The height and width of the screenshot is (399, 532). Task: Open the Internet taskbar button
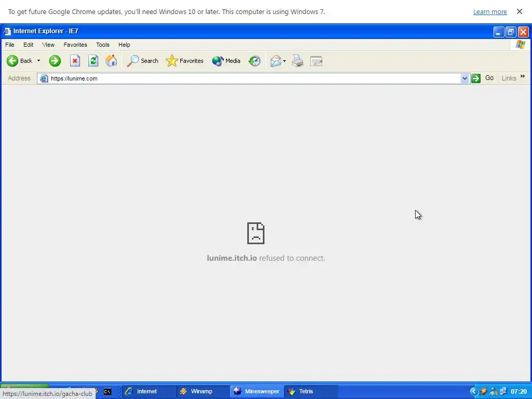coord(148,391)
